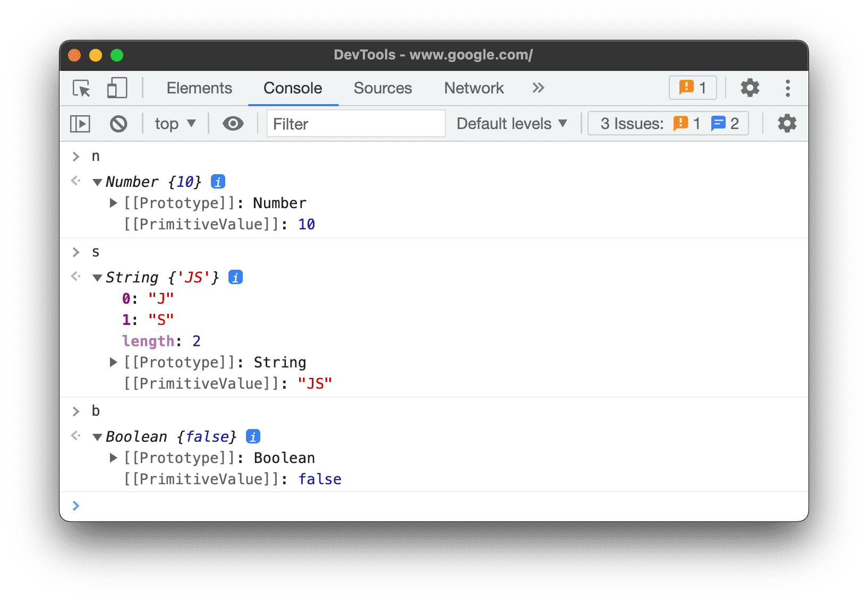Switch to the Elements tab

(199, 88)
